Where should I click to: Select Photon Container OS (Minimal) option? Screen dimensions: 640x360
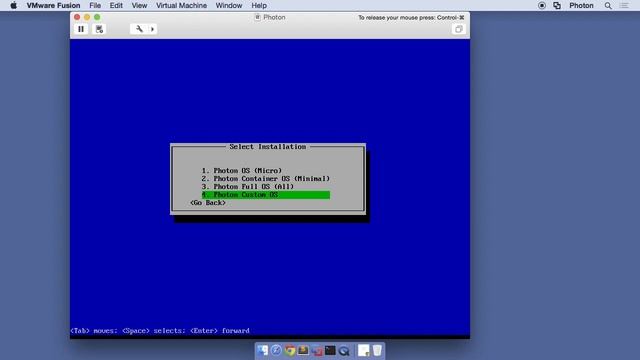[265, 179]
